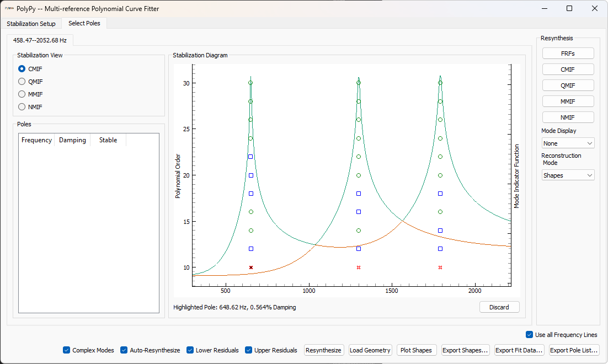Click the blue square pole at order 22 near 650 Hz
608x364 pixels.
(x=250, y=157)
